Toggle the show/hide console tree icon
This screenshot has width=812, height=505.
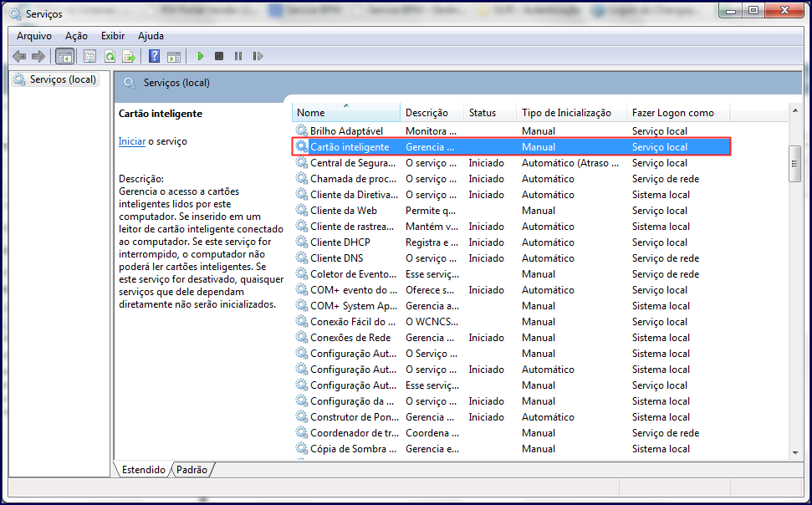point(65,56)
